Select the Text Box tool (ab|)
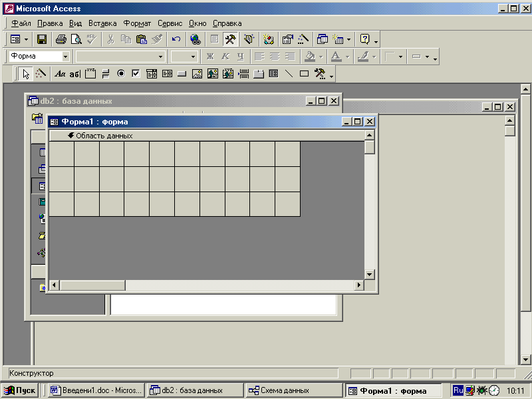532x399 pixels. pos(75,74)
